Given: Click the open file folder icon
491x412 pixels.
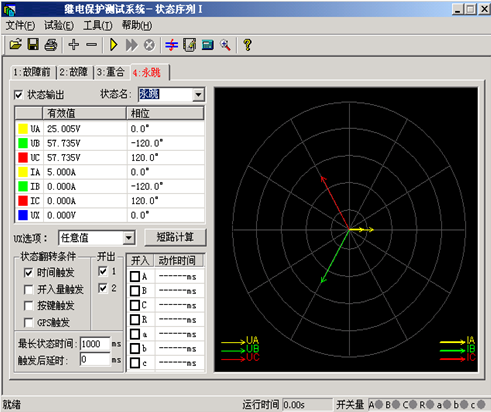Looking at the screenshot, I should tap(15, 44).
